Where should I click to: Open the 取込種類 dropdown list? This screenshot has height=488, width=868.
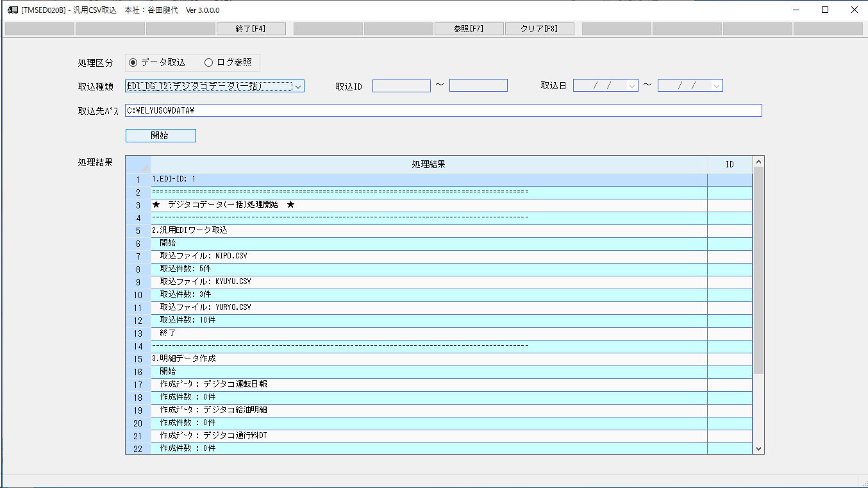298,86
